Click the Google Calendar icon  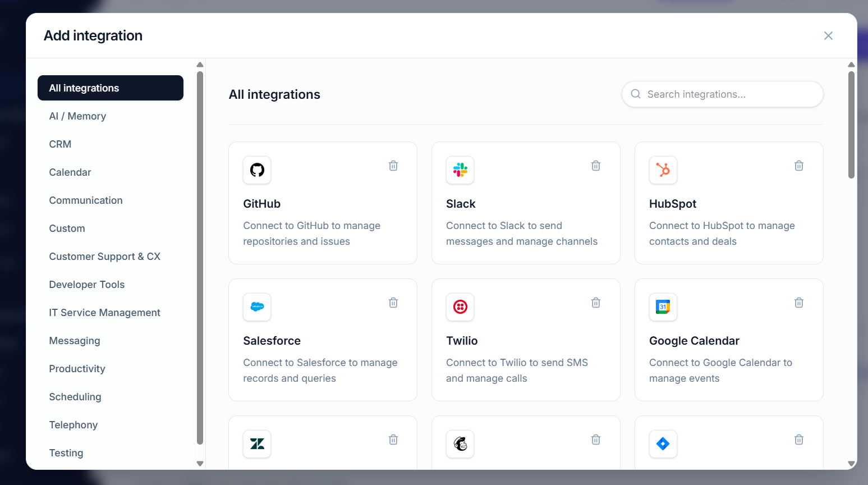663,307
